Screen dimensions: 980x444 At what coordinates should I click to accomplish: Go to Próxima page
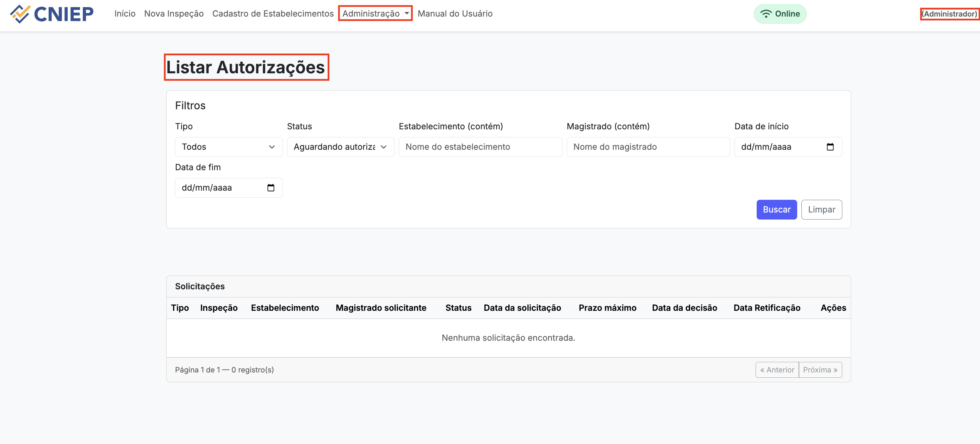point(820,370)
